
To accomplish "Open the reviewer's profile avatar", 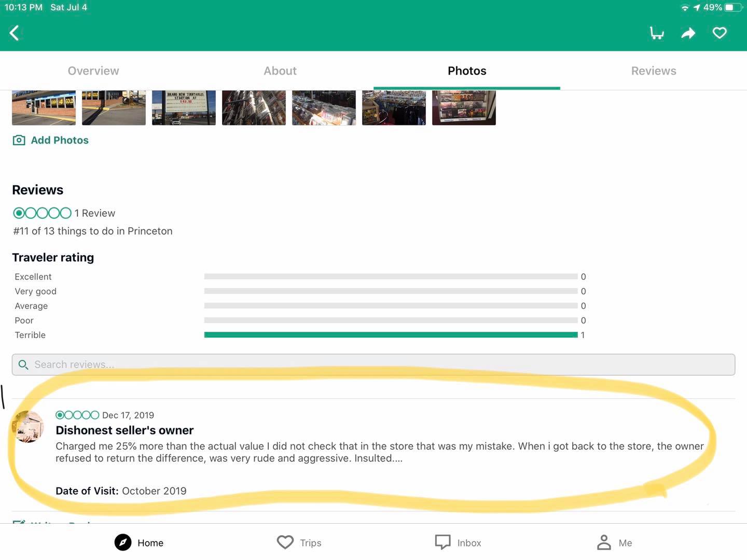I will [28, 426].
